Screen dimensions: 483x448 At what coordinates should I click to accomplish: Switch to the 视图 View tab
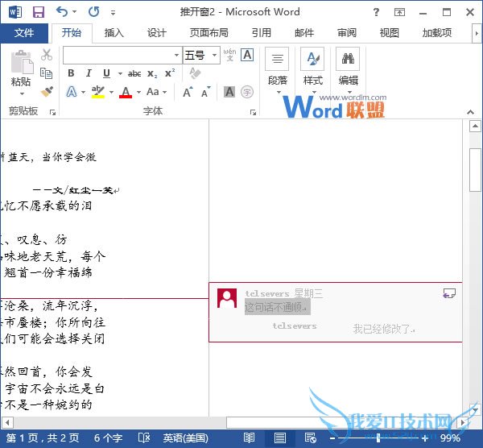(x=390, y=33)
